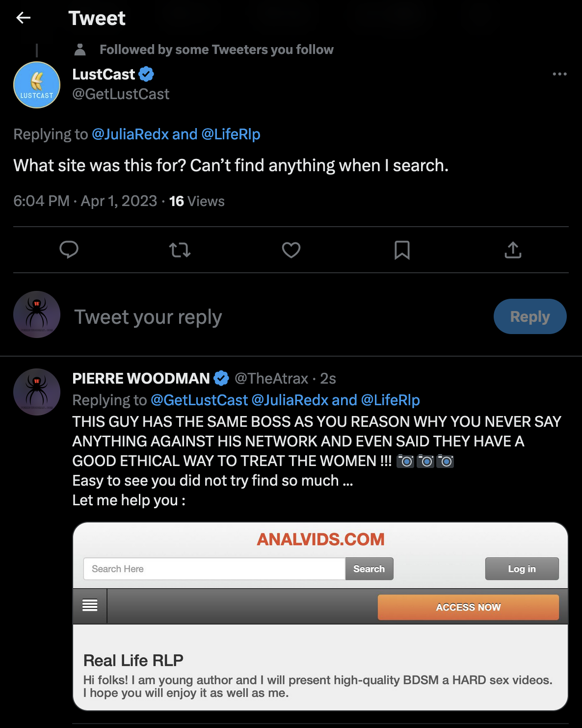Retweet this tweet
Image resolution: width=582 pixels, height=728 pixels.
coord(180,250)
